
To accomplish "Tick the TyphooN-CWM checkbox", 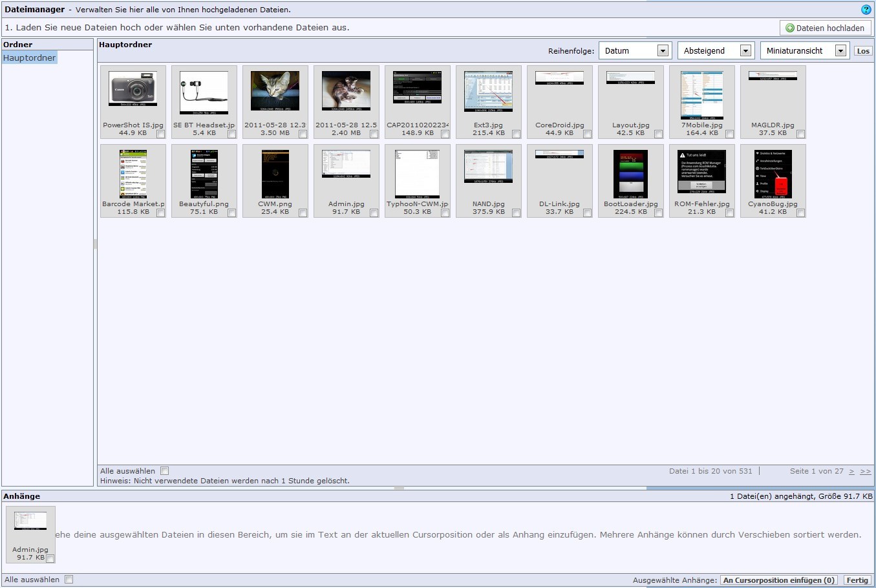I will (x=445, y=213).
